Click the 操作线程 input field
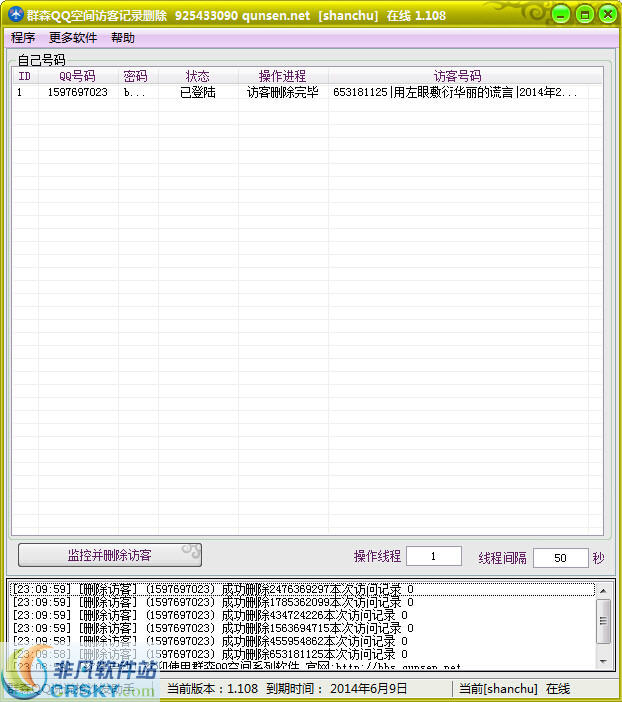The image size is (622, 702). tap(433, 556)
